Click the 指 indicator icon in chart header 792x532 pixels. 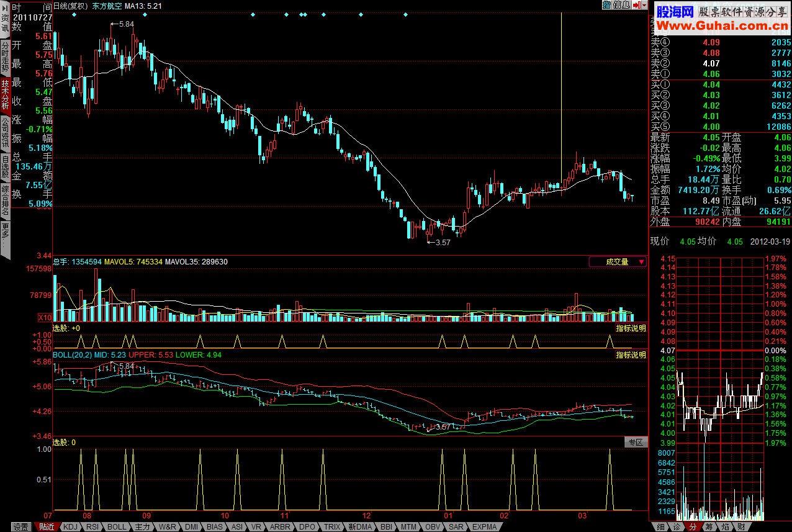point(606,5)
